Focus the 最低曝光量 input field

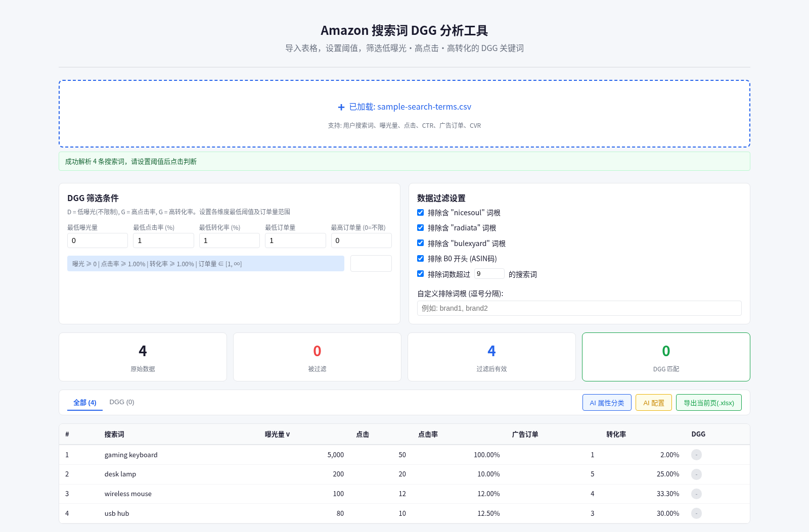[x=98, y=240]
